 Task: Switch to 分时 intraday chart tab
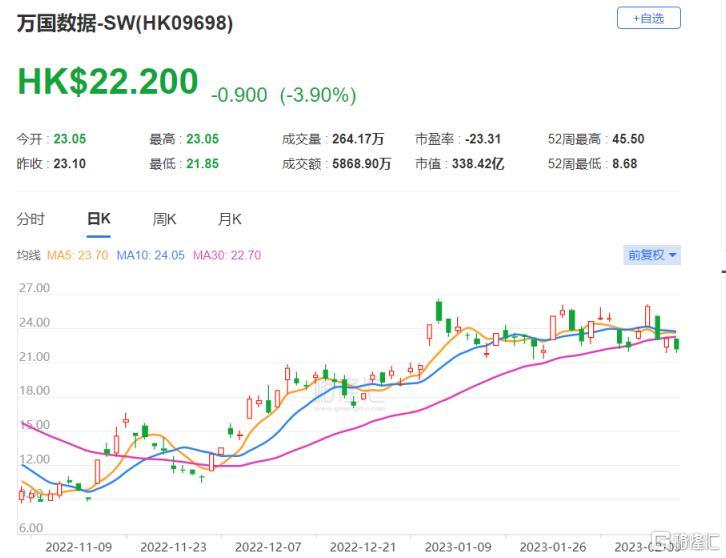click(x=31, y=219)
